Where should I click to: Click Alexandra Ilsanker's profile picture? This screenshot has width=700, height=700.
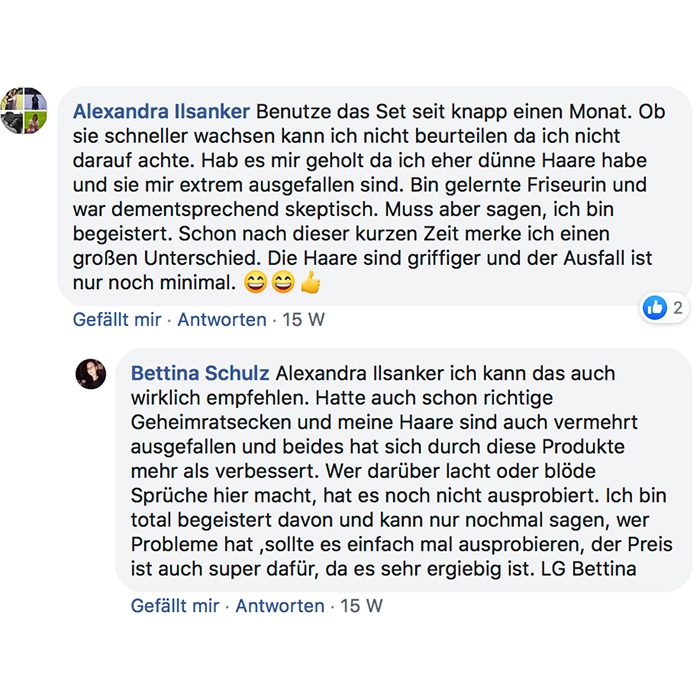click(x=24, y=111)
